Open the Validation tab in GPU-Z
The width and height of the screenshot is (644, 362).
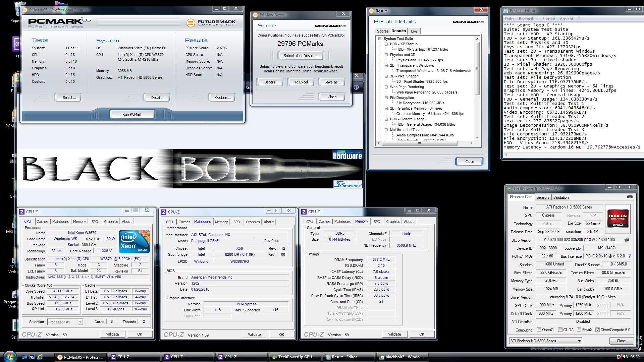tap(561, 197)
